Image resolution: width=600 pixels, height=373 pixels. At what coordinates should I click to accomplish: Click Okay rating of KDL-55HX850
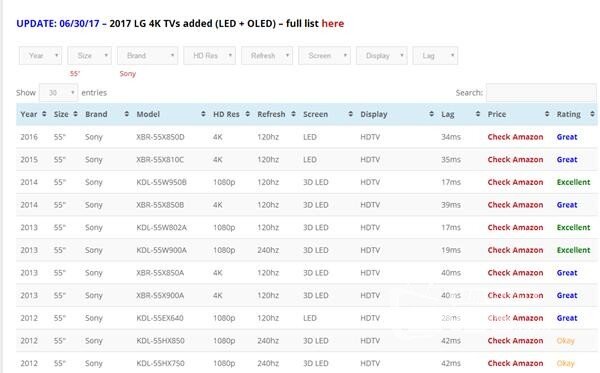point(565,340)
